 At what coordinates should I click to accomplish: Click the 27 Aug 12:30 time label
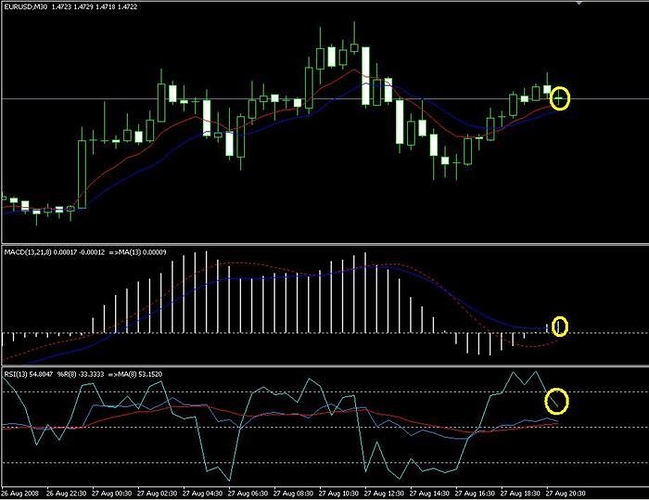point(384,493)
